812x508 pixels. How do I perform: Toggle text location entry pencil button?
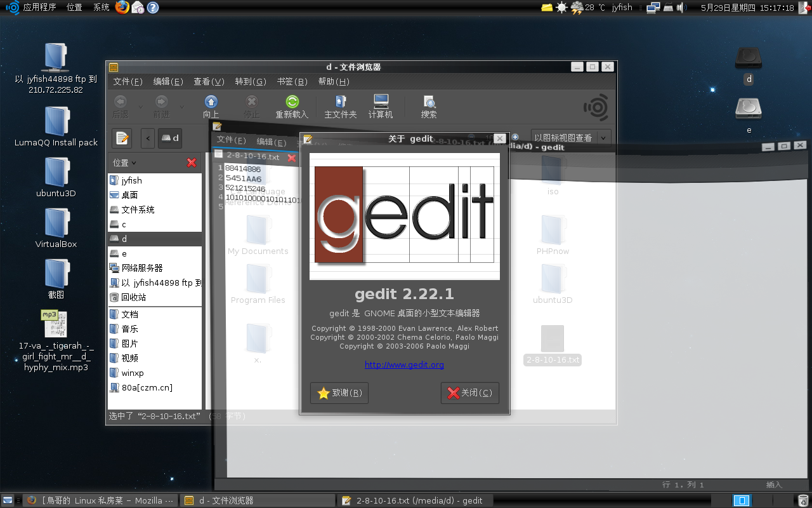click(122, 138)
